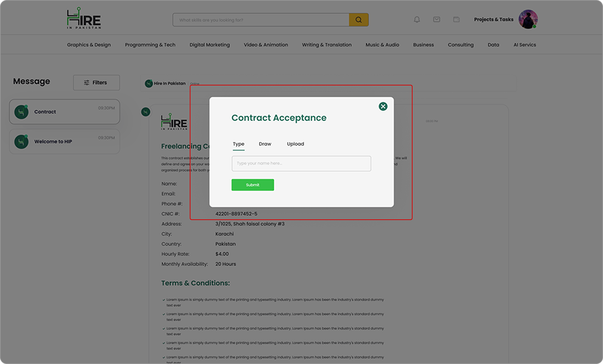This screenshot has height=364, width=603.
Task: Click the user profile avatar
Action: point(528,19)
